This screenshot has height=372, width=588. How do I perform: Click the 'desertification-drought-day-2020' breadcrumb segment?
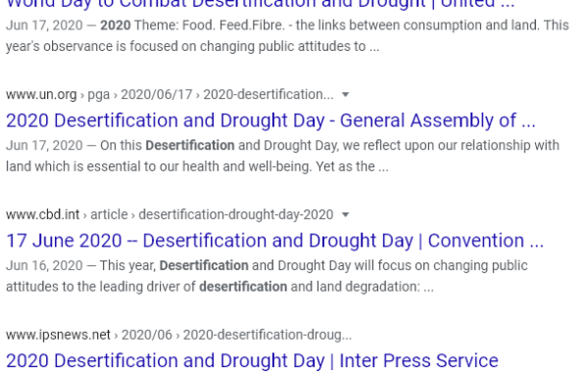[x=236, y=214]
